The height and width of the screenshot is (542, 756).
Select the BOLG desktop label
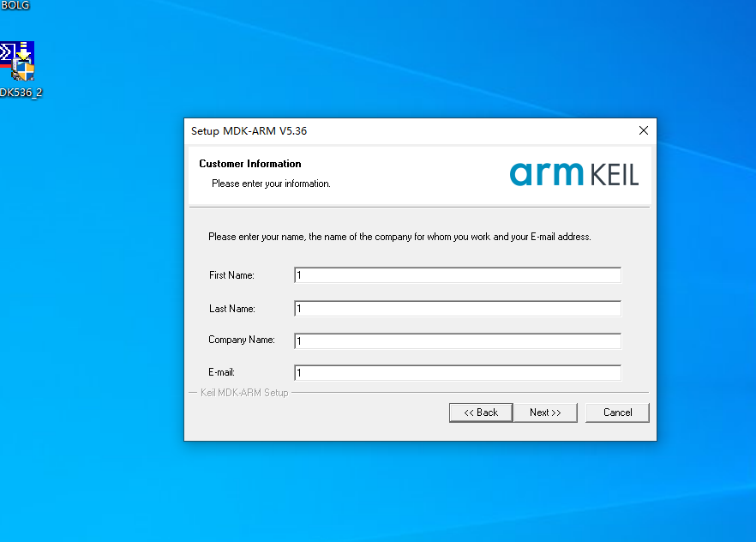(x=15, y=5)
